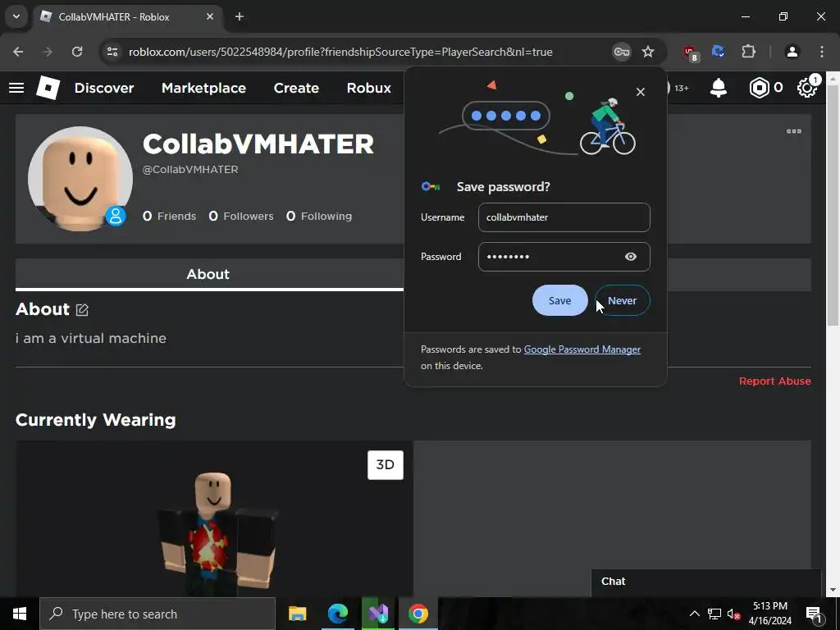Close the Save password popup
This screenshot has height=630, width=840.
(x=640, y=92)
